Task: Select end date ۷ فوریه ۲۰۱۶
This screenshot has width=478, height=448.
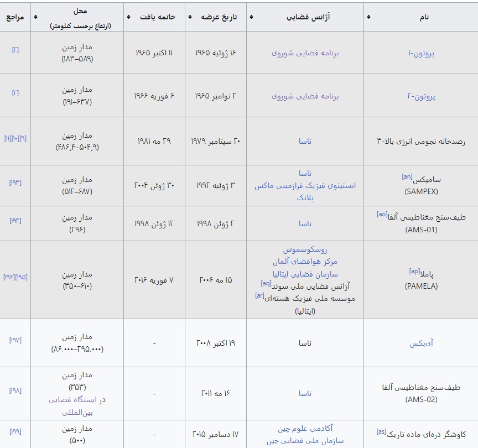Action: (154, 280)
